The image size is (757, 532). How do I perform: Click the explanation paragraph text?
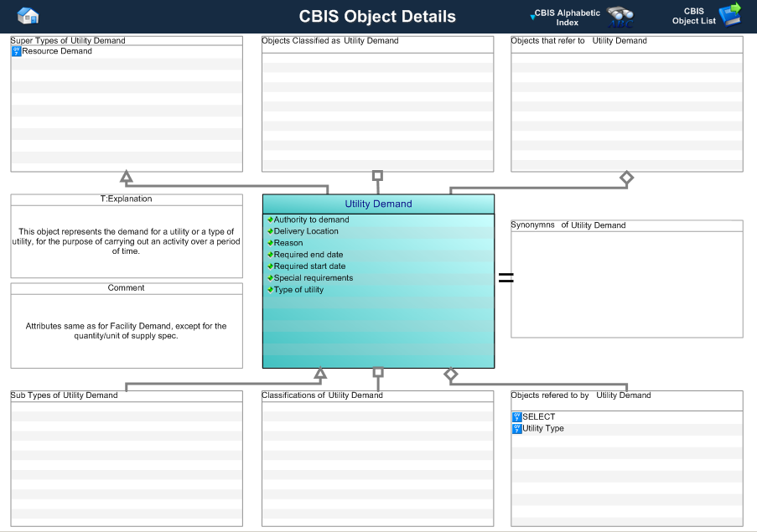click(126, 241)
